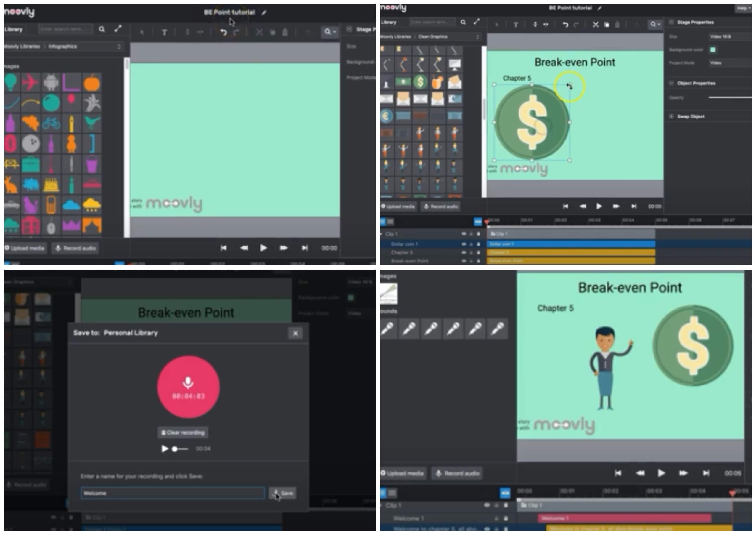Viewport: 756px width, 535px height.
Task: Click the library search field in the Infographics screenshot
Action: coord(66,29)
